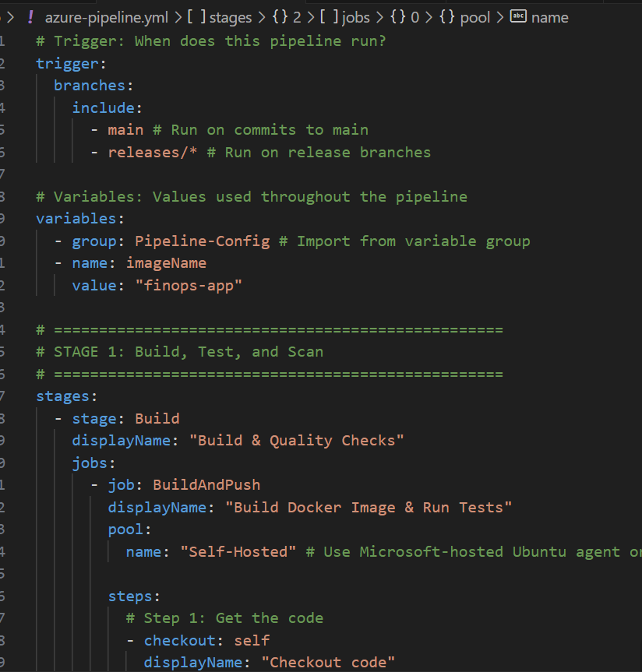
Task: Click the array icon before stages breadcrumb
Action: click(x=195, y=17)
